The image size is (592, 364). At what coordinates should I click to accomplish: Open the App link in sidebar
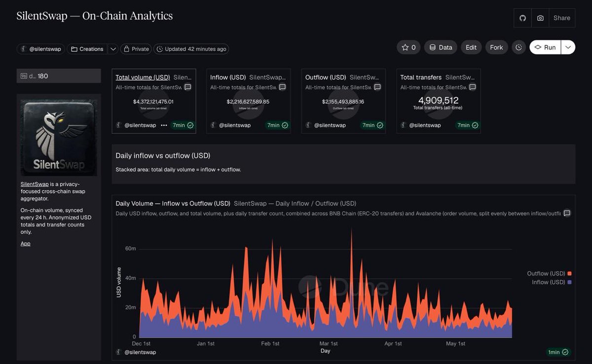coord(26,244)
